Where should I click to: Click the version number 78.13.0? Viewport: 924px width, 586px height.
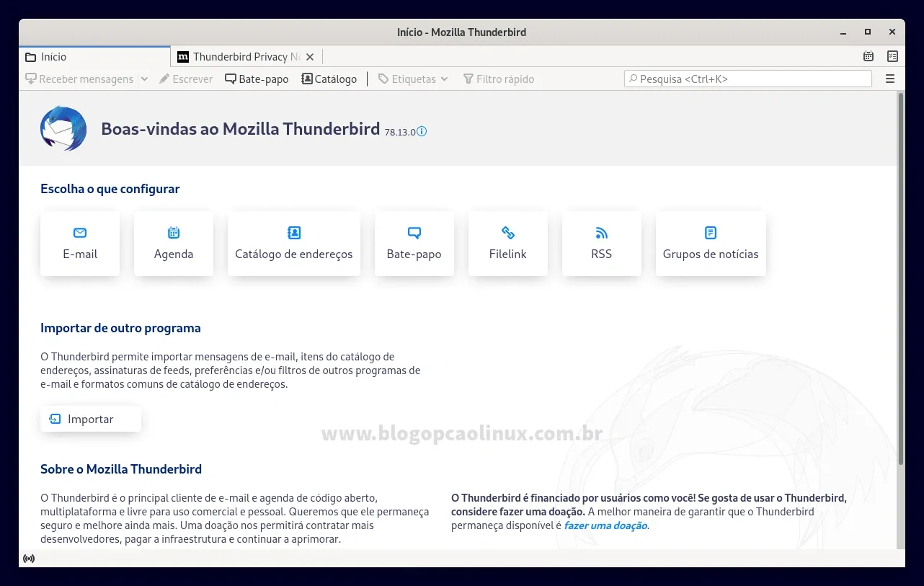(x=400, y=132)
